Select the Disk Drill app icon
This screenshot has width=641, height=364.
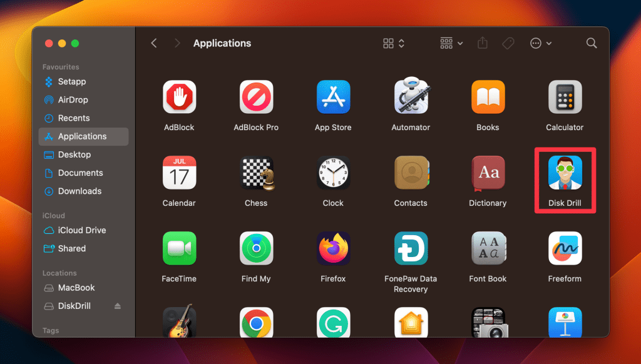[565, 173]
